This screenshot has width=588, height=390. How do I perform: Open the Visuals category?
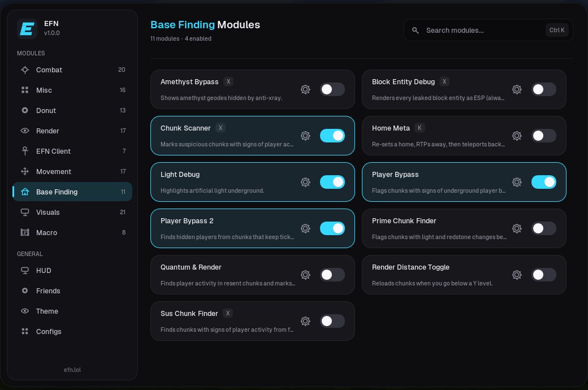[x=72, y=213]
